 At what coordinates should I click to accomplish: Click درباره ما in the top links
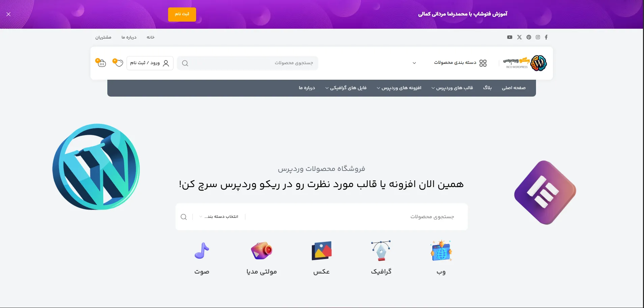pyautogui.click(x=129, y=37)
